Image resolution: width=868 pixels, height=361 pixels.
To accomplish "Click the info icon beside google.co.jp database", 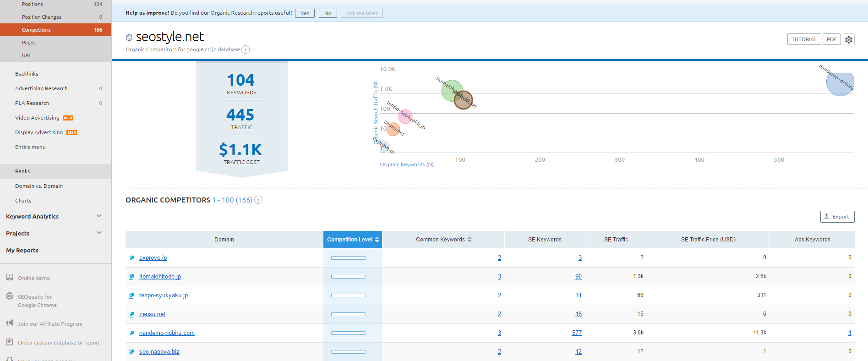I will (x=246, y=49).
